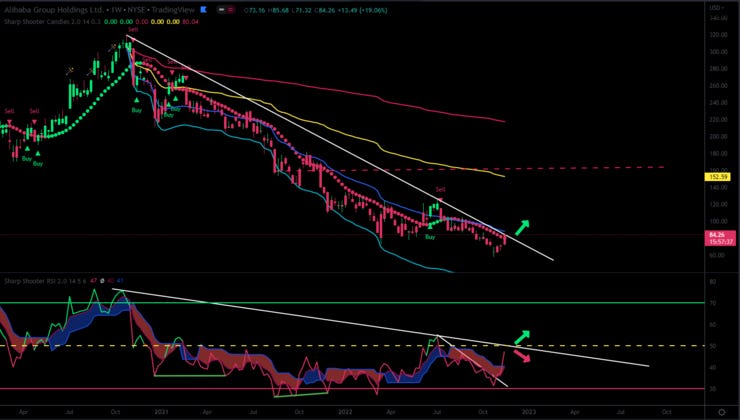The image size is (740, 420).
Task: Toggle the grey market status pill
Action: pos(221,9)
